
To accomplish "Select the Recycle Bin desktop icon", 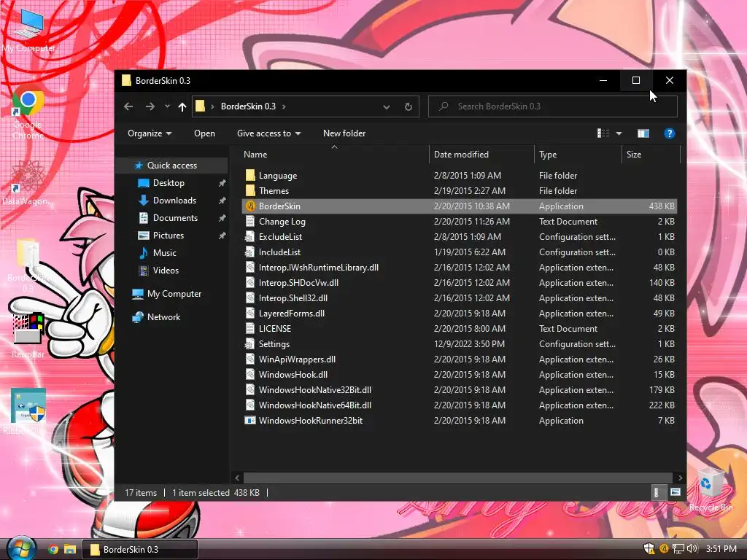I will coord(711,489).
